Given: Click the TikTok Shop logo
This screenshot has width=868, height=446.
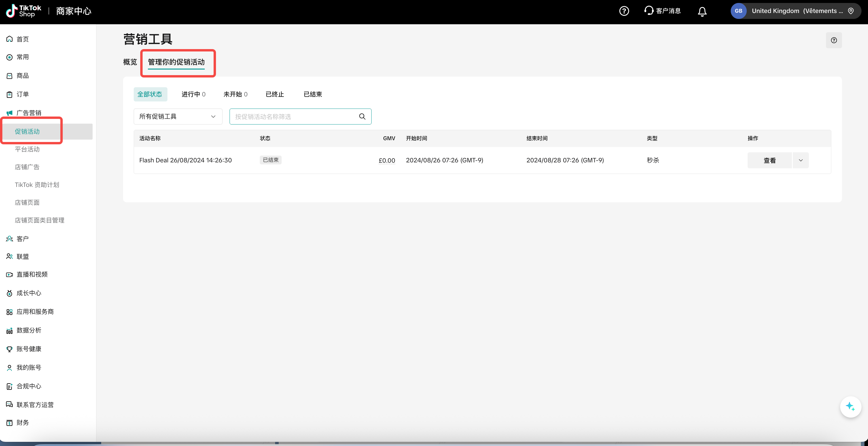Looking at the screenshot, I should [x=24, y=11].
